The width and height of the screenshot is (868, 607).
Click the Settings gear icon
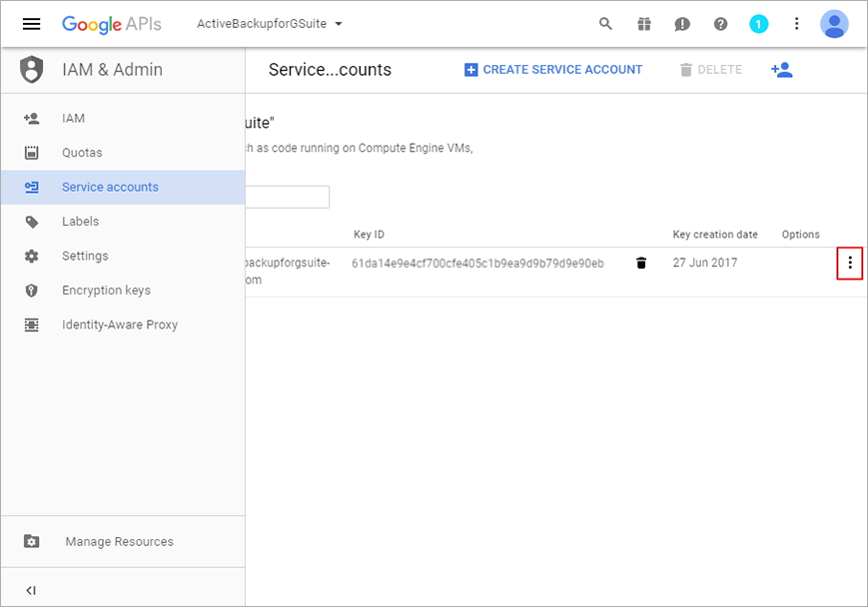pos(32,256)
